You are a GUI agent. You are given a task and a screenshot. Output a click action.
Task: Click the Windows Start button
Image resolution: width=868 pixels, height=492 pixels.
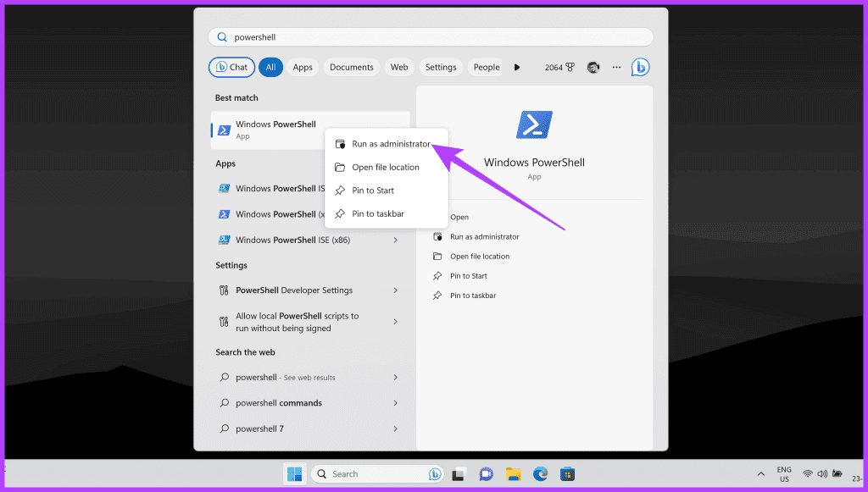294,473
